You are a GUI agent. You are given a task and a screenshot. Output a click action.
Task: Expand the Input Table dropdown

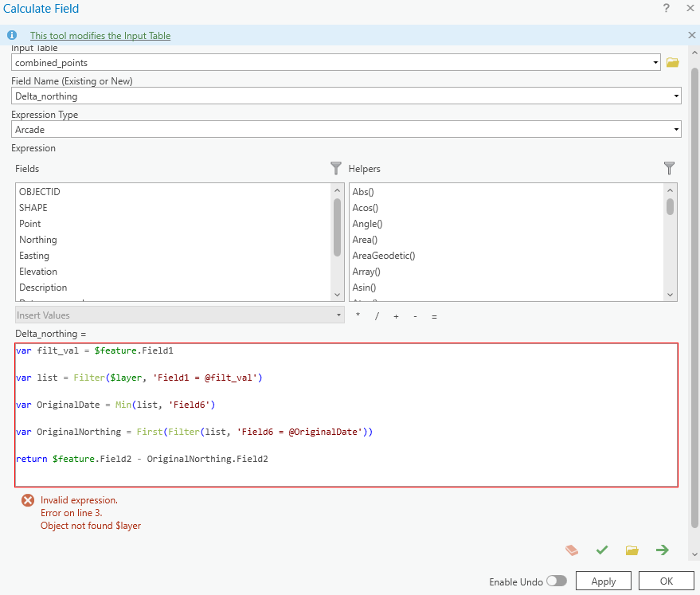655,62
